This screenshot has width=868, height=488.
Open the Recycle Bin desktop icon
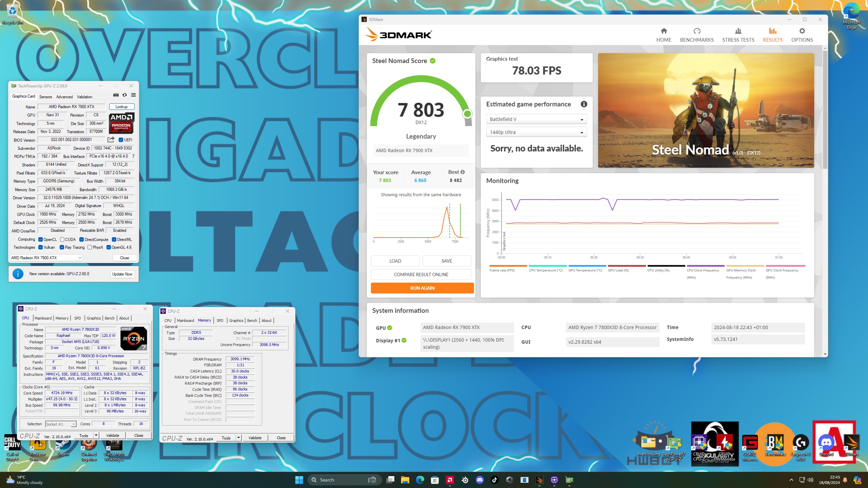click(x=13, y=15)
